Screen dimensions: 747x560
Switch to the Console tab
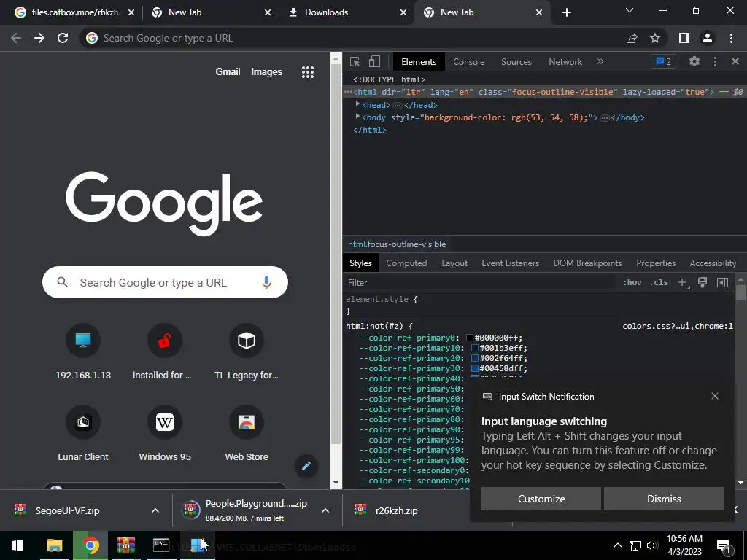468,62
